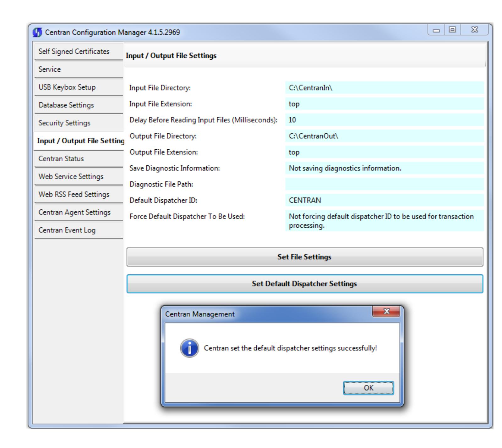This screenshot has height=448, width=502.
Task: Confirm the dialog with OK
Action: point(368,388)
